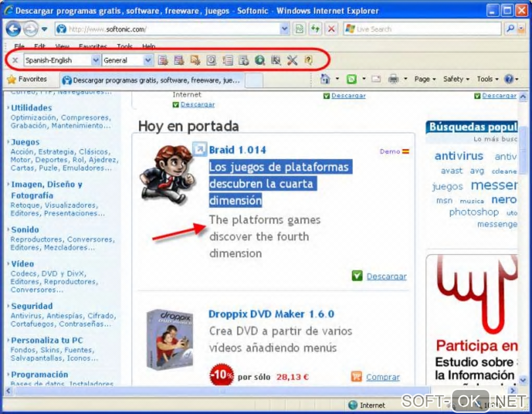Click the green magnifier search translation icon
The height and width of the screenshot is (414, 532).
[x=260, y=61]
